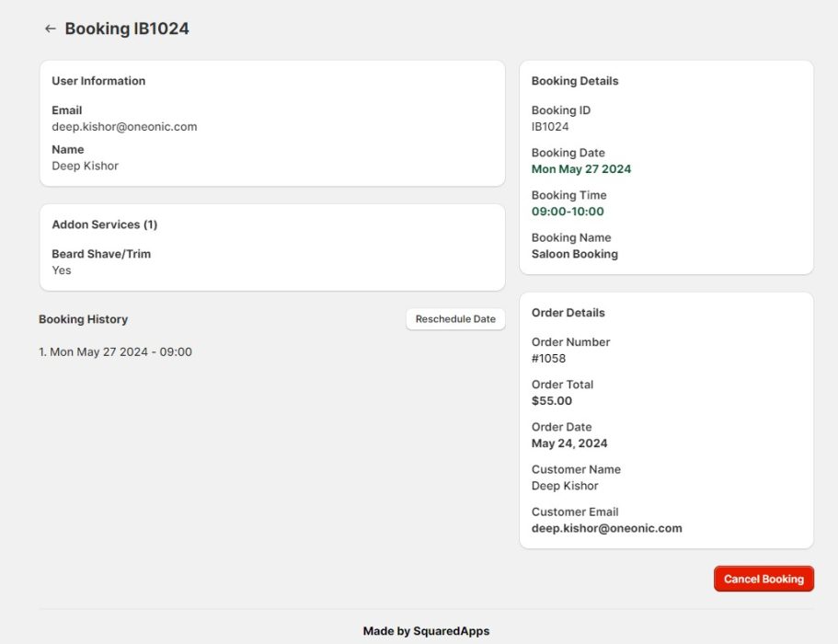Click the Customer Email bold text

607,528
